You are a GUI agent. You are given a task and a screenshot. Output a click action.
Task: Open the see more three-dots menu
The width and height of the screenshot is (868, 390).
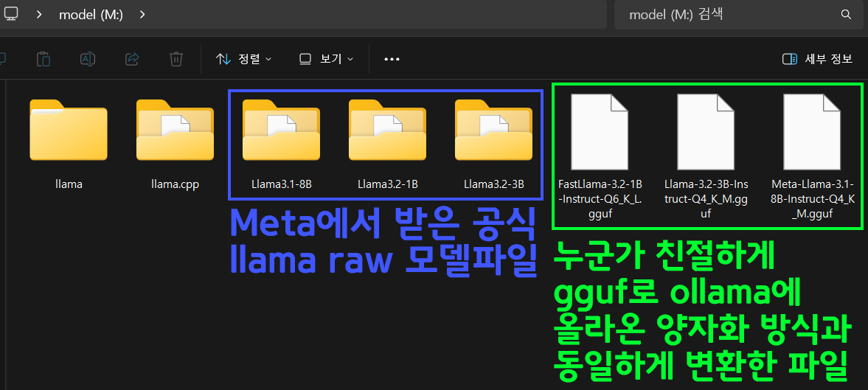tap(392, 59)
